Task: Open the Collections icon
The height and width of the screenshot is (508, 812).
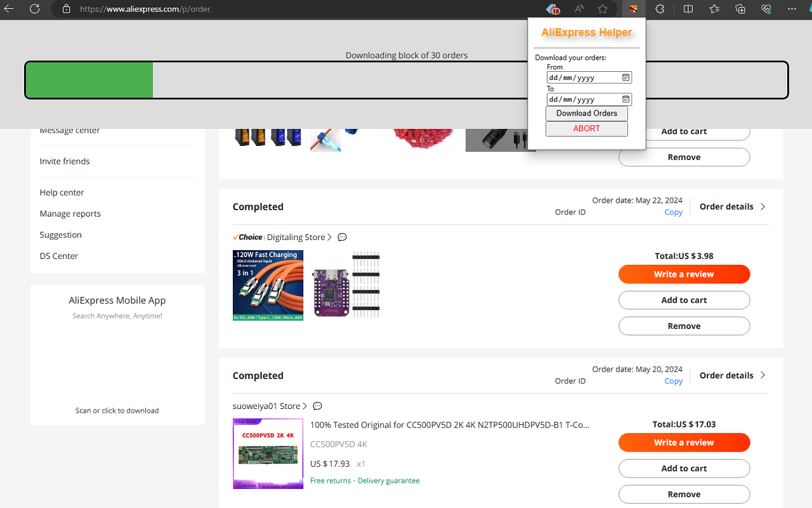Action: (x=740, y=9)
